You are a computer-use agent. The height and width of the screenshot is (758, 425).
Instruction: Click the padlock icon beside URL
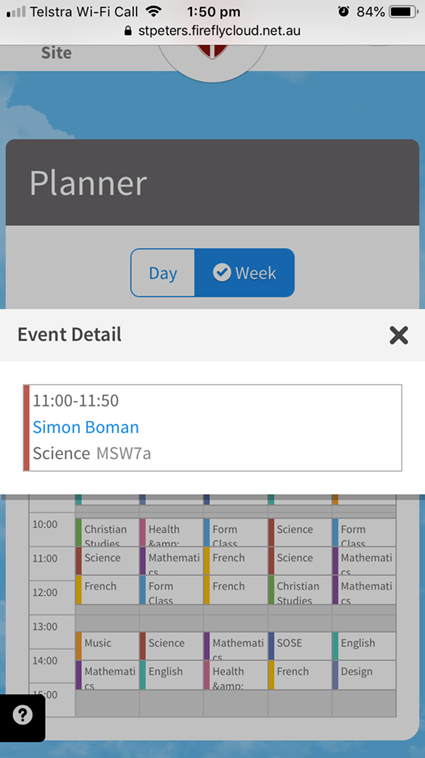tap(128, 31)
